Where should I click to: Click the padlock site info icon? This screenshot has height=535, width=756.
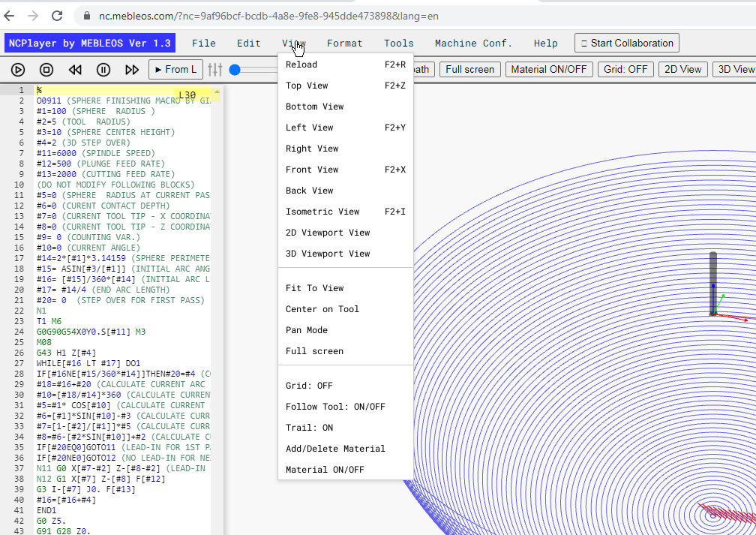(x=87, y=16)
